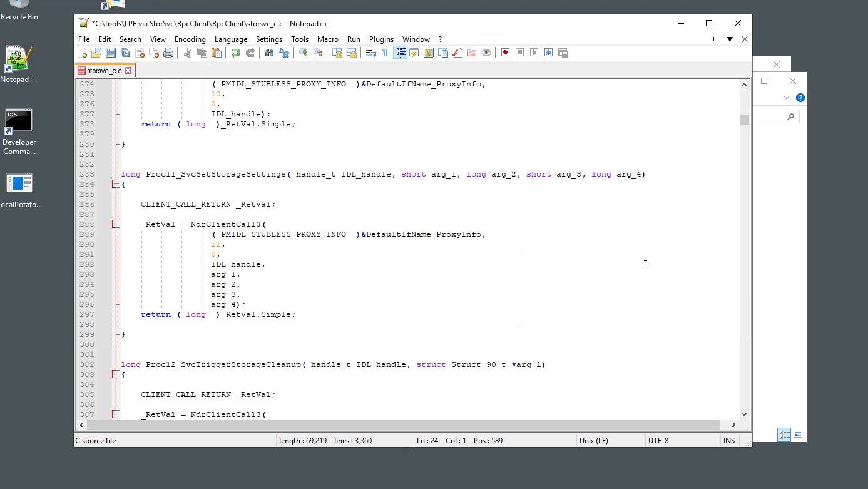This screenshot has height=489, width=868.
Task: Zoom out with the magnifier minus icon
Action: click(x=318, y=53)
